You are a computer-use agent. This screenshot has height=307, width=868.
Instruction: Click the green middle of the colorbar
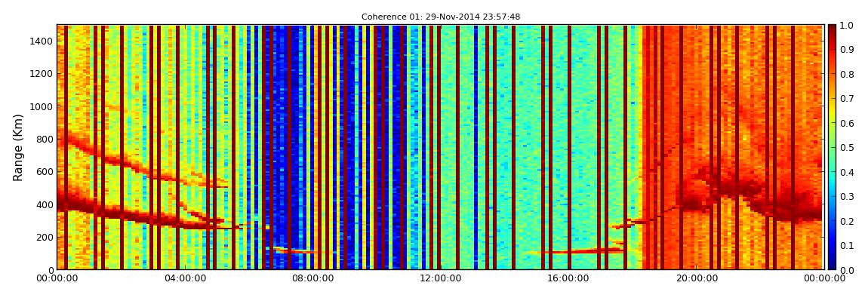click(x=832, y=147)
